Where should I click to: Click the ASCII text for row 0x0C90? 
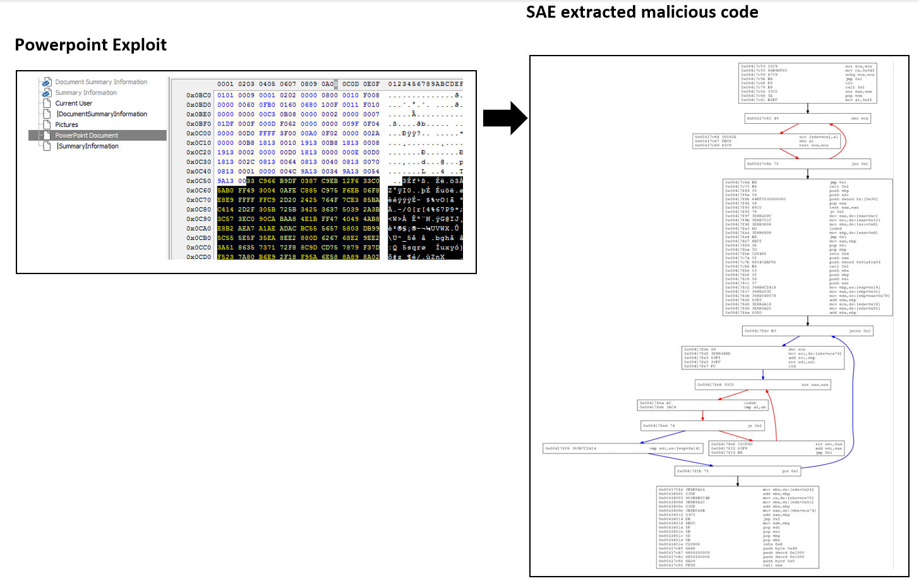pyautogui.click(x=425, y=219)
